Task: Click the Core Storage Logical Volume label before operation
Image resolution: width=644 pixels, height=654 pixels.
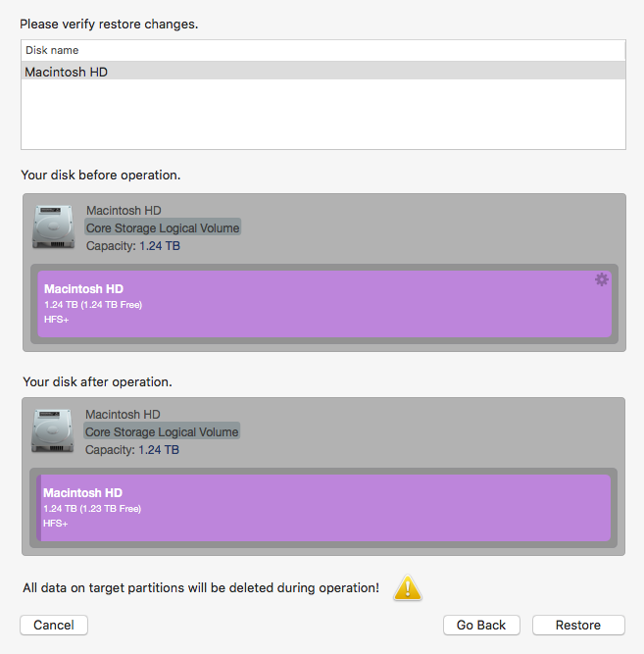Action: [x=163, y=227]
